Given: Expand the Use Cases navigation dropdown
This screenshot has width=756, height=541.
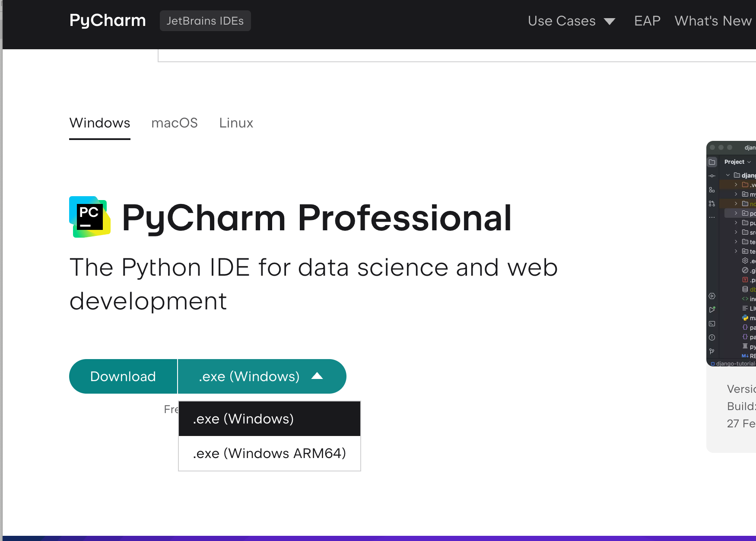Looking at the screenshot, I should [571, 21].
